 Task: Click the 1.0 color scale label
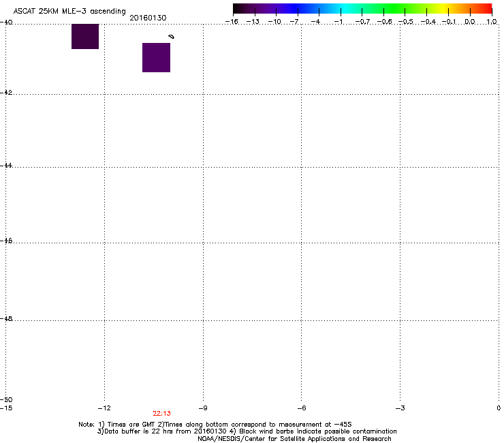click(x=492, y=22)
